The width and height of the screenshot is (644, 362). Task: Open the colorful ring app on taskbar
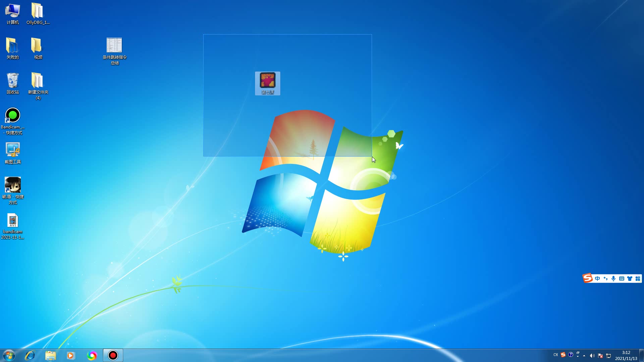pyautogui.click(x=92, y=355)
